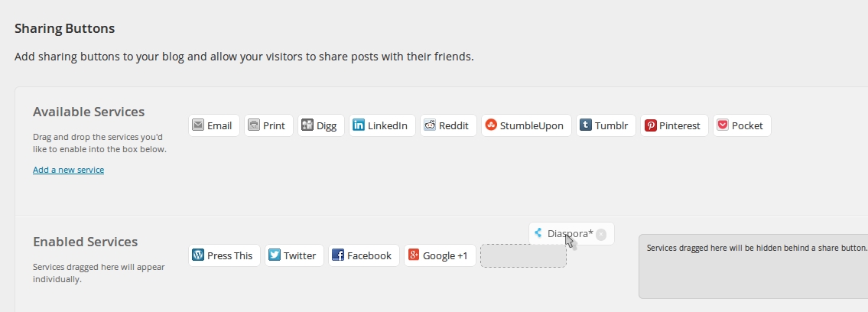Remove the Diaspora* service with its X
The image size is (868, 312).
click(x=601, y=235)
